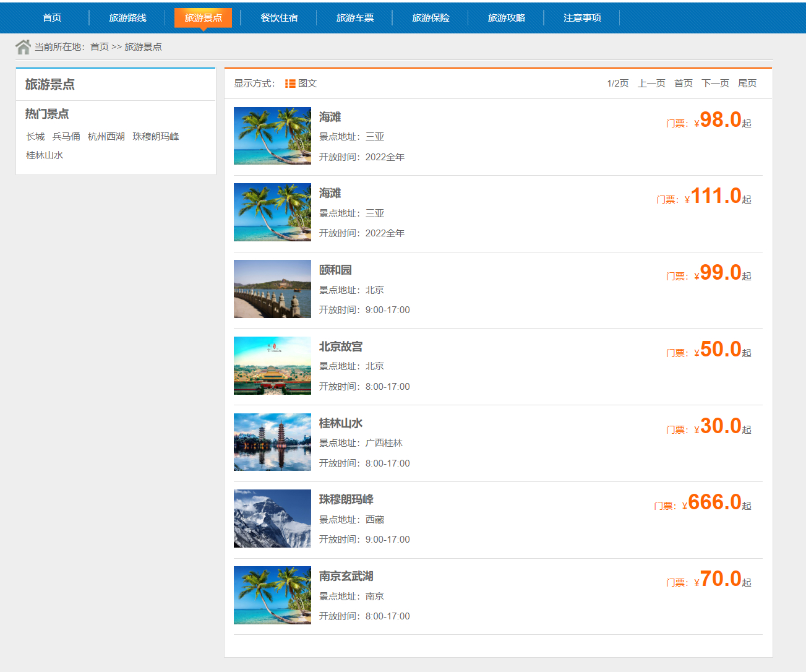Image resolution: width=806 pixels, height=672 pixels.
Task: Click the 南京玄武湖 beach thumbnail image
Action: [272, 595]
